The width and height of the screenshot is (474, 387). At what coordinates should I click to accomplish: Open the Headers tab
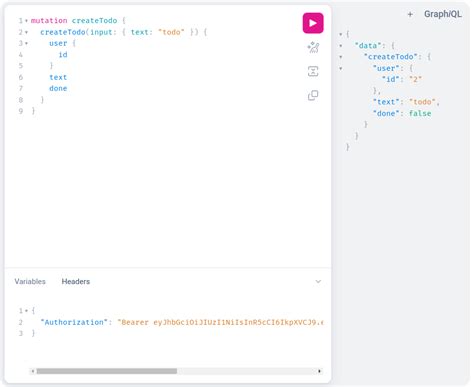click(x=76, y=282)
